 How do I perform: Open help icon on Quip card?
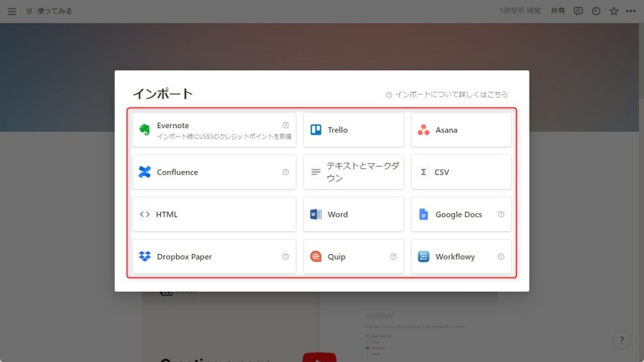point(394,256)
